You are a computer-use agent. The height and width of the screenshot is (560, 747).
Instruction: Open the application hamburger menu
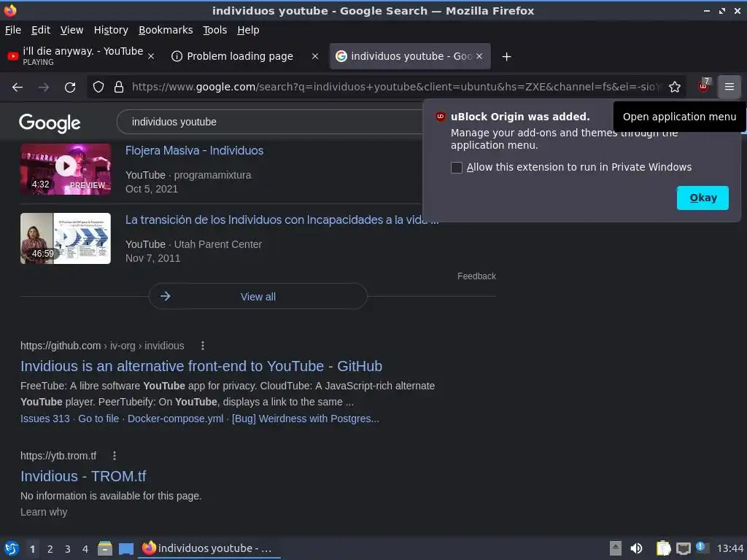[x=729, y=87]
